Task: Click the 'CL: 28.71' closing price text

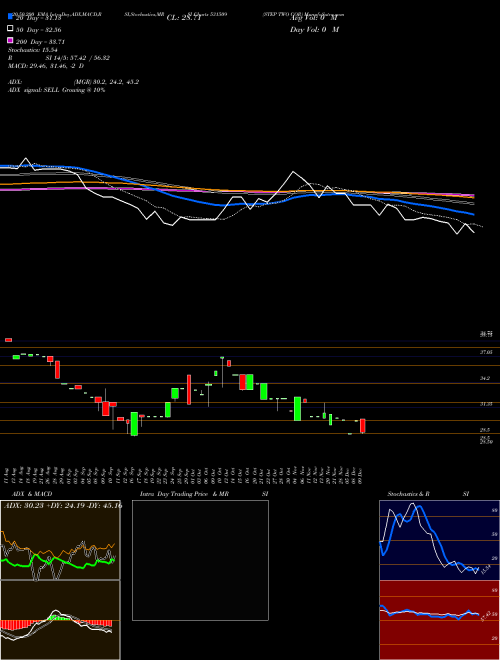Action: click(x=184, y=18)
